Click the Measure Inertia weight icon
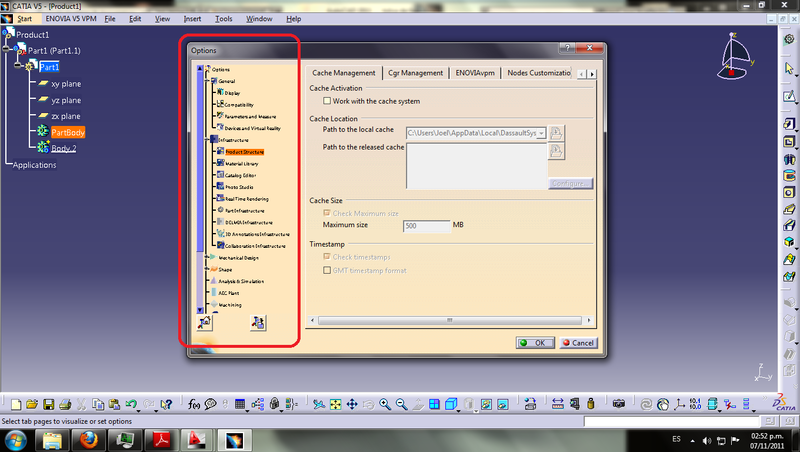Image resolution: width=800 pixels, height=452 pixels. [x=591, y=405]
